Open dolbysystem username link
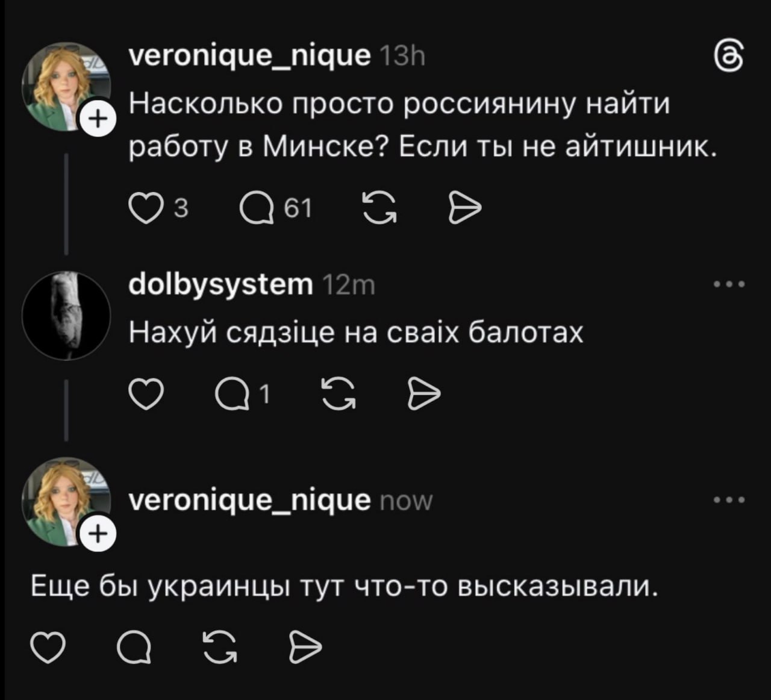The image size is (771, 700). pyautogui.click(x=220, y=284)
